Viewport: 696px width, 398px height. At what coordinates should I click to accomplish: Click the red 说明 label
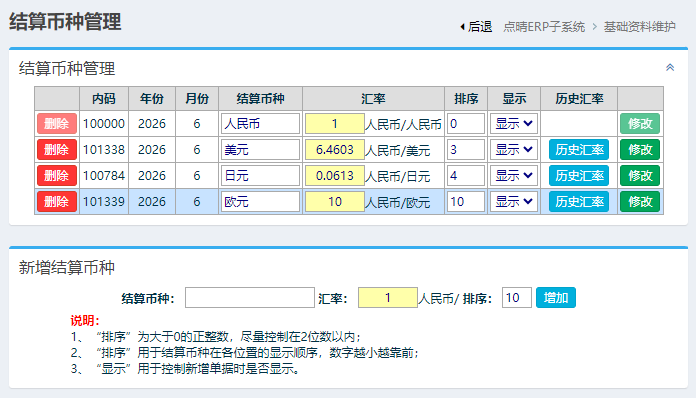point(85,320)
